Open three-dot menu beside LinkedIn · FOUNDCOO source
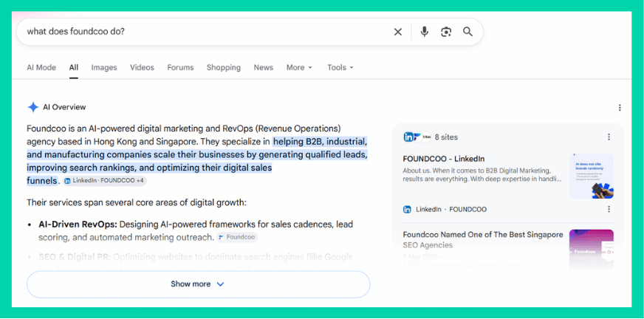The width and height of the screenshot is (644, 319). [609, 209]
